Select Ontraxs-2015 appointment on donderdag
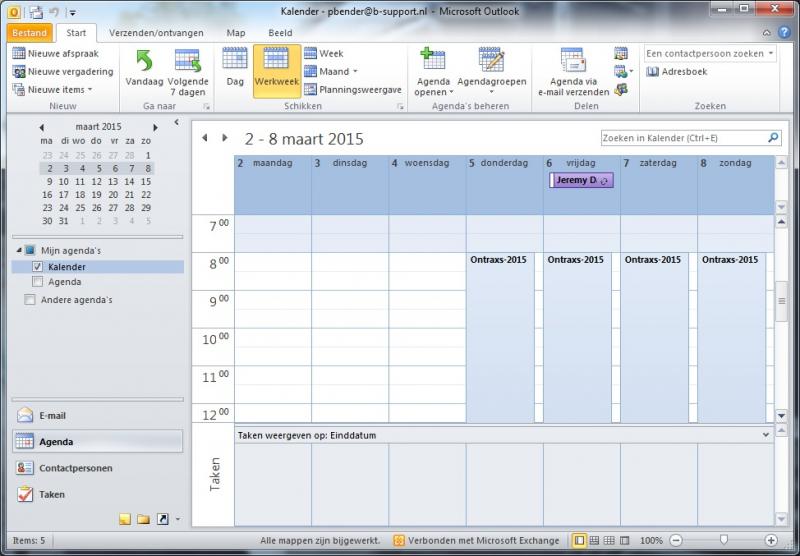Screen dimensions: 800x556 [x=500, y=337]
